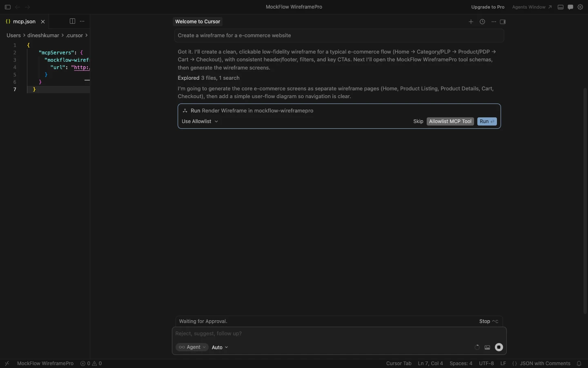Click Cursor Tab in status bar

click(399, 364)
